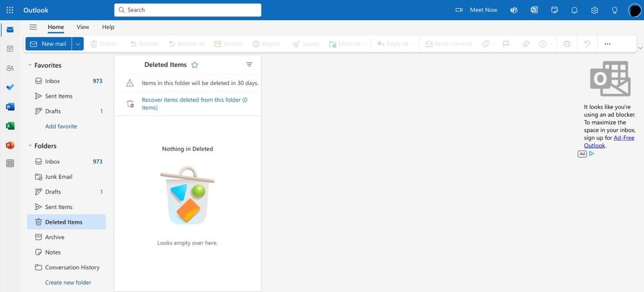Open the Reply all dropdown
644x292 pixels.
(413, 44)
